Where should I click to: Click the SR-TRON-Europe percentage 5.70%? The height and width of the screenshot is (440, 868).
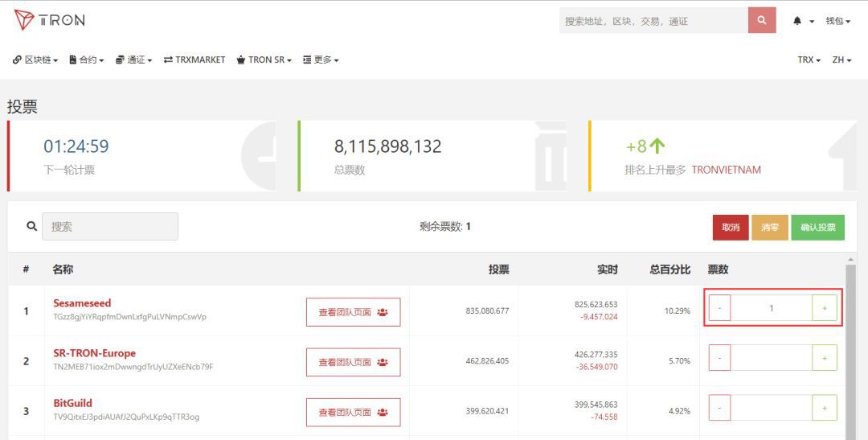[x=679, y=360]
